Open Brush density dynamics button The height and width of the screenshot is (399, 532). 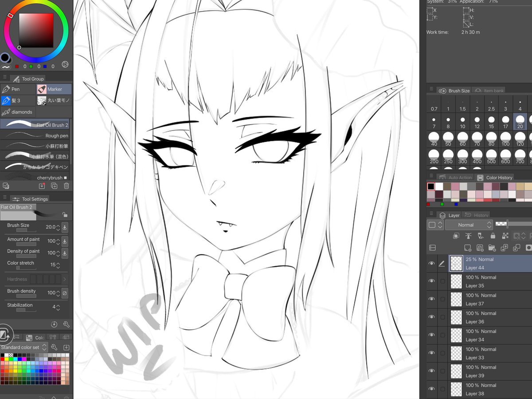pyautogui.click(x=65, y=293)
